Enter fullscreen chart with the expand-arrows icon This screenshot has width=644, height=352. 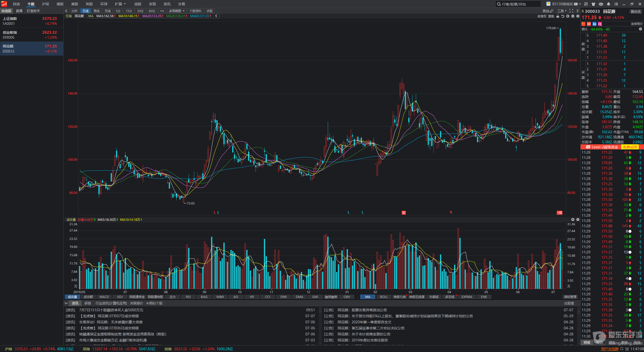point(571,11)
